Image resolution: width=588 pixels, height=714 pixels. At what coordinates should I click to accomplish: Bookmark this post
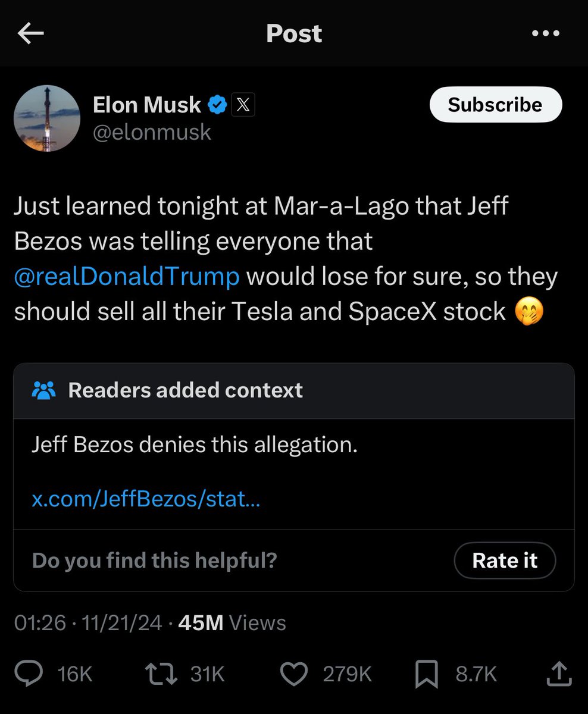(x=426, y=674)
